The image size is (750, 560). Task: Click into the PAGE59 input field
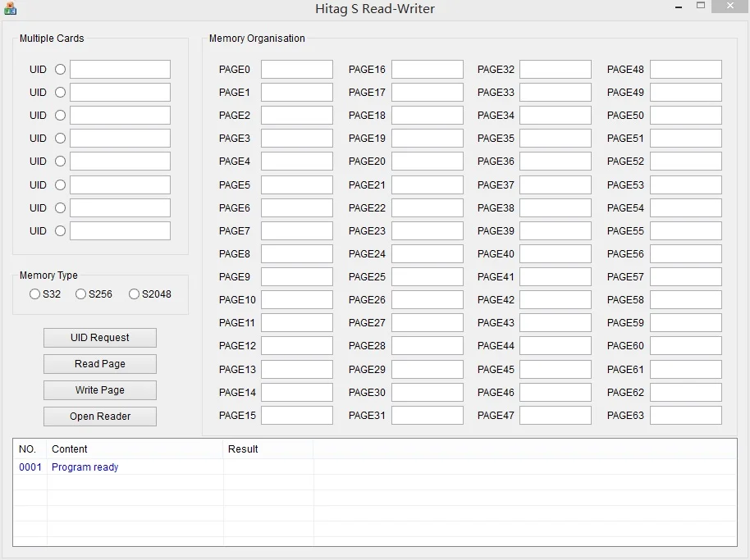(686, 322)
